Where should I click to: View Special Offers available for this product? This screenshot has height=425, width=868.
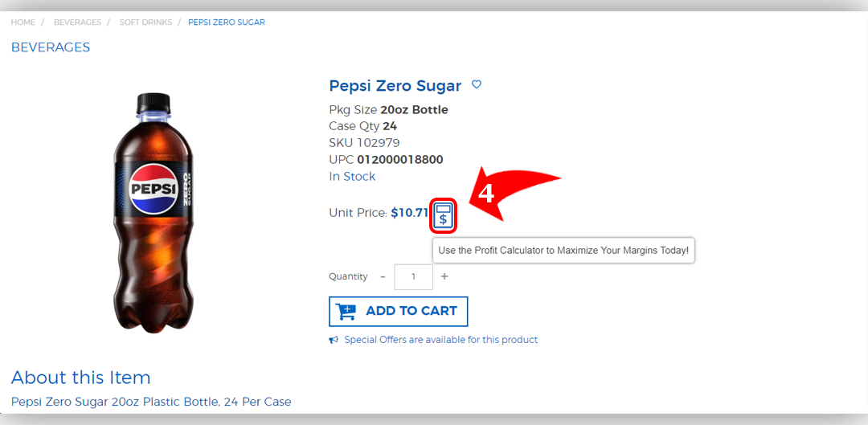(x=440, y=340)
